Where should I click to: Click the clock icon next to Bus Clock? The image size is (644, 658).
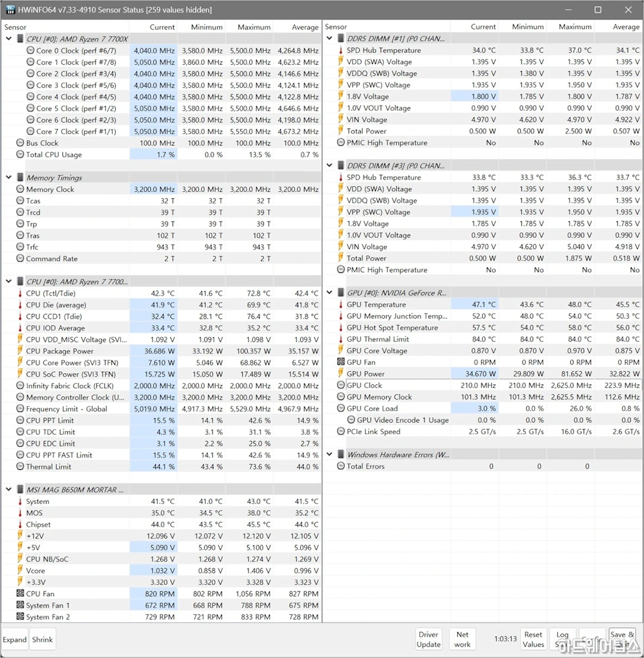coord(20,143)
